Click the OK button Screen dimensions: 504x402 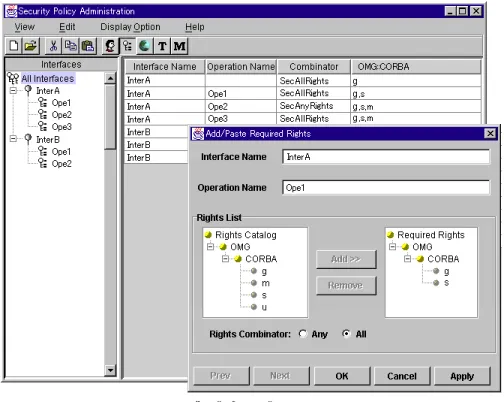click(x=342, y=376)
